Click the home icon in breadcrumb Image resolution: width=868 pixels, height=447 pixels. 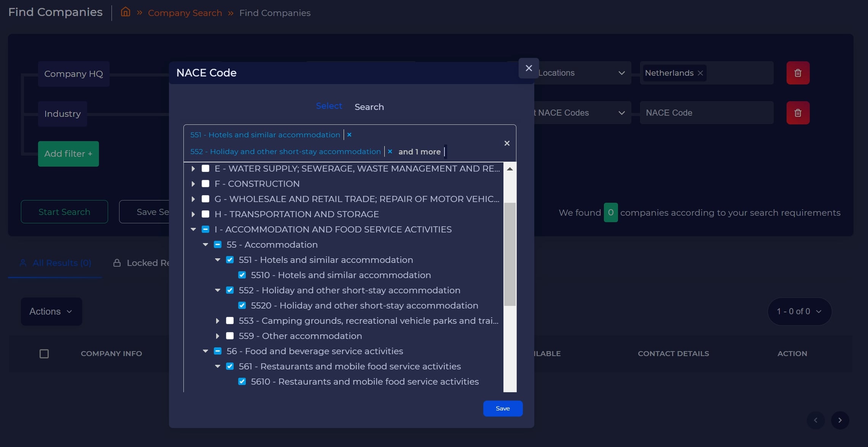[x=125, y=12]
